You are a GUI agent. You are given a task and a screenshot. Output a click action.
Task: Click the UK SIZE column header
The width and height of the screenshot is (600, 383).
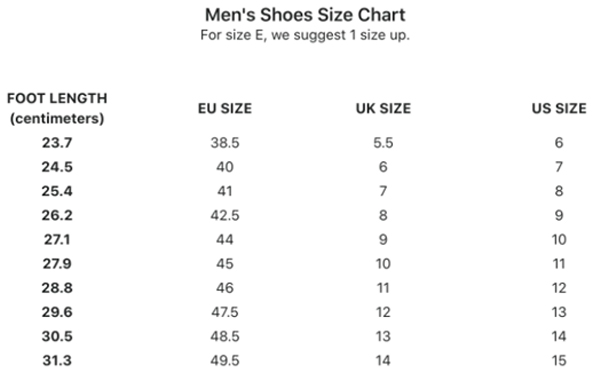click(383, 108)
